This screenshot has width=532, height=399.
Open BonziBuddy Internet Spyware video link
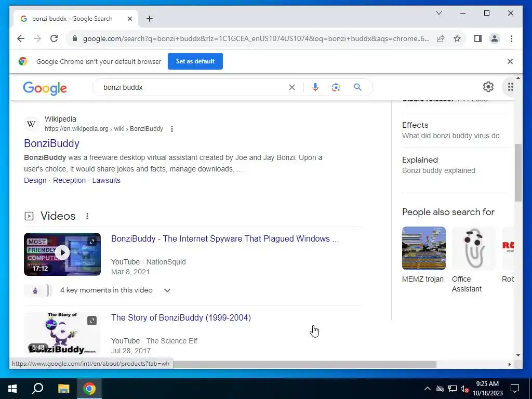coord(224,239)
